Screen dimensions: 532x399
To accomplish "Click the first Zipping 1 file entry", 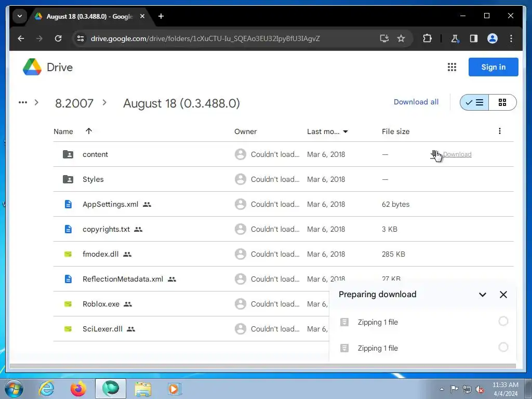I will tap(423, 322).
